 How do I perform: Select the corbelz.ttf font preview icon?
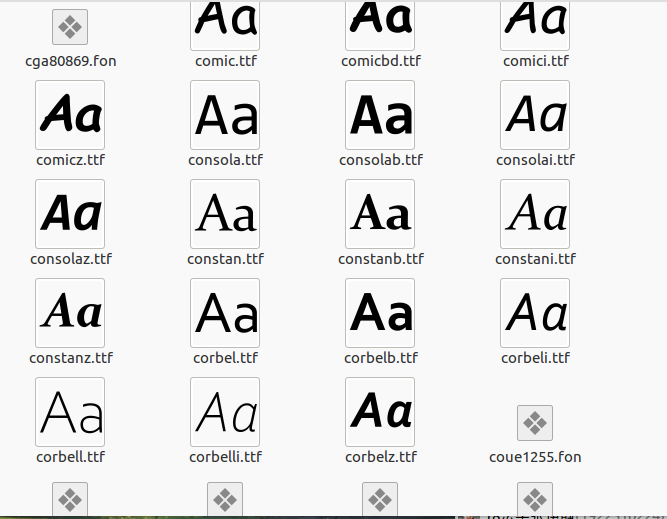pyautogui.click(x=380, y=412)
